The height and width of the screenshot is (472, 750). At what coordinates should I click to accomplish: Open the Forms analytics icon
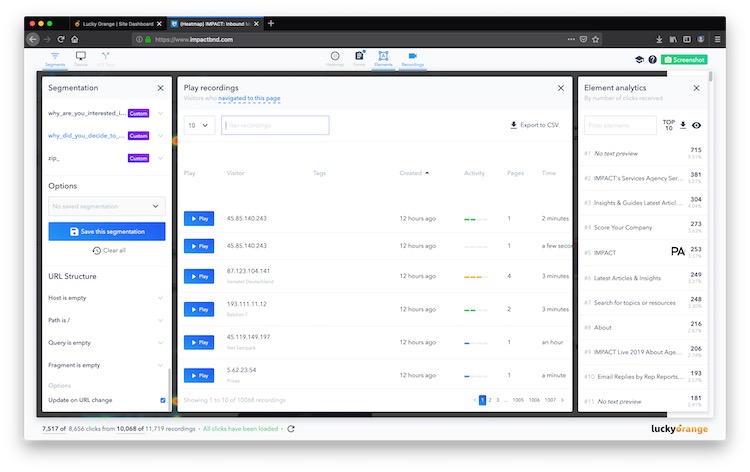point(359,59)
